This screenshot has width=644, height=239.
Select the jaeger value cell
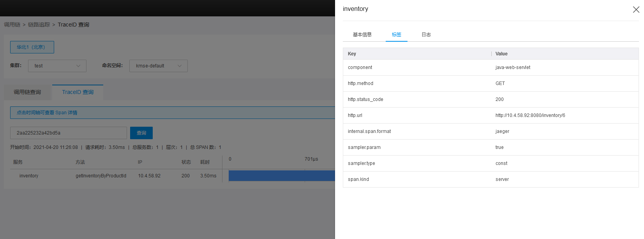[502, 131]
